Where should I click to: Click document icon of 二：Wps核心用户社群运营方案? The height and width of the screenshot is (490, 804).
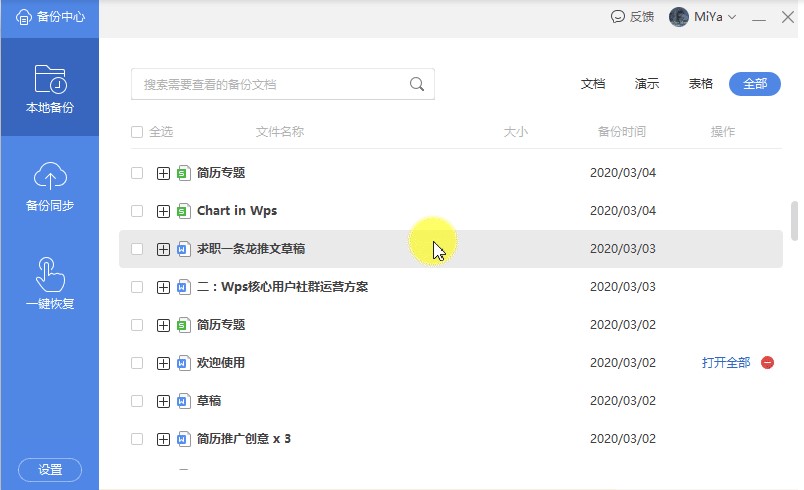[x=183, y=287]
